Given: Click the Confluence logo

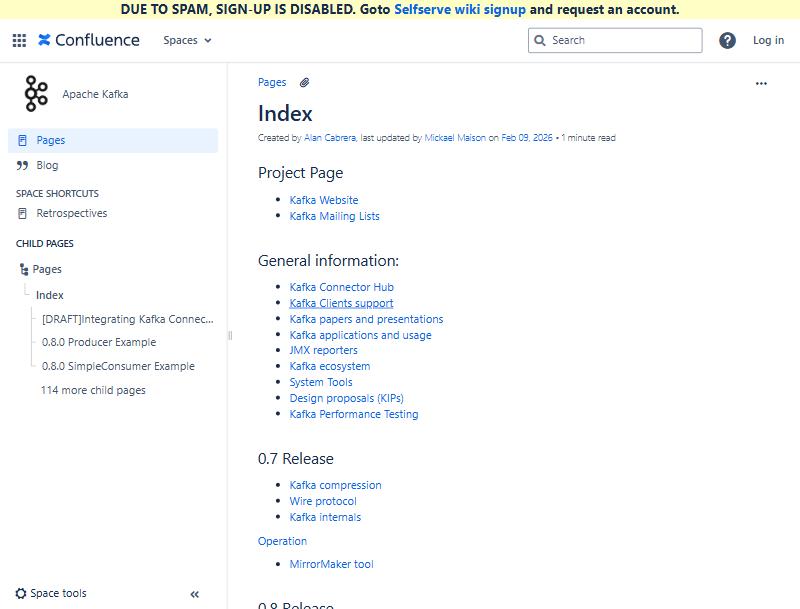Looking at the screenshot, I should [89, 40].
